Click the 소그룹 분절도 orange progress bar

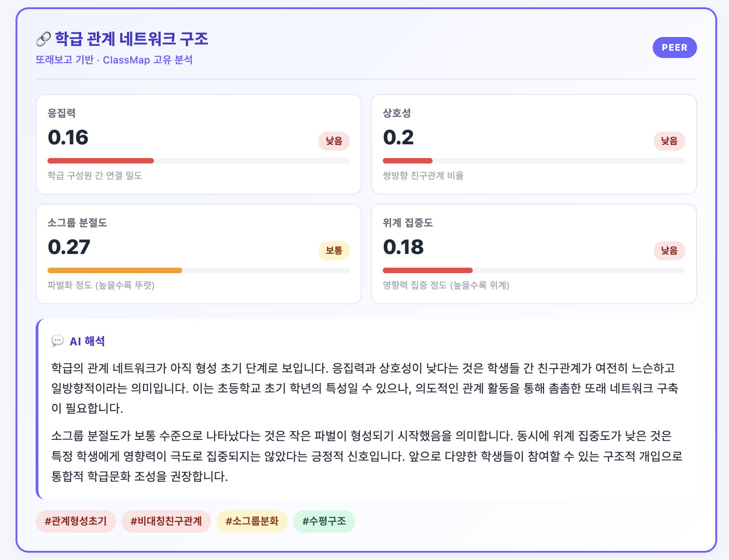click(115, 270)
